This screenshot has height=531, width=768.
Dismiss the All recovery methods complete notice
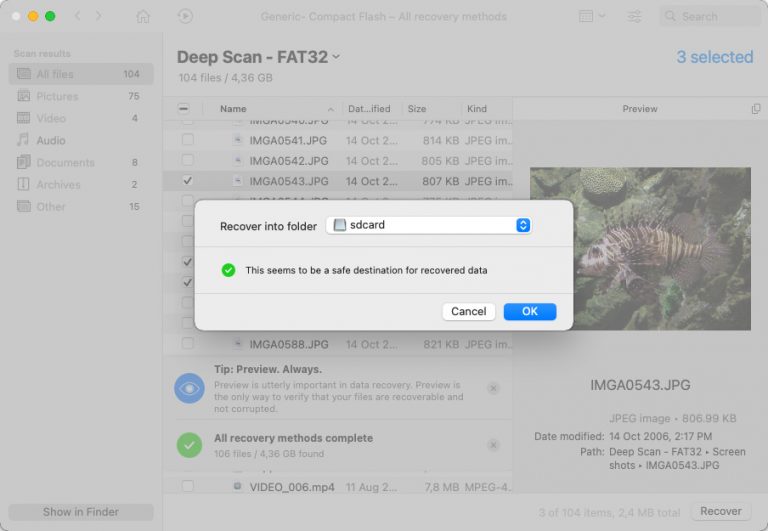493,445
